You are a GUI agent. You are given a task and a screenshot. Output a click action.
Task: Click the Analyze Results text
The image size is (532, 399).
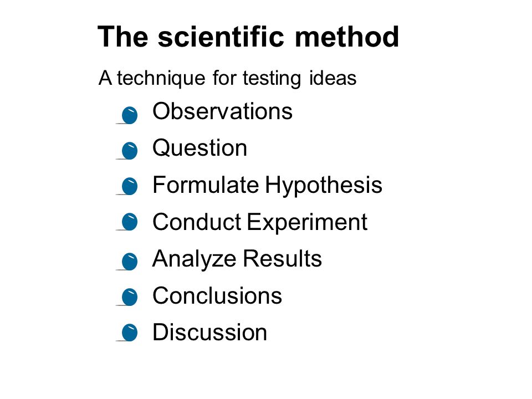pos(237,259)
